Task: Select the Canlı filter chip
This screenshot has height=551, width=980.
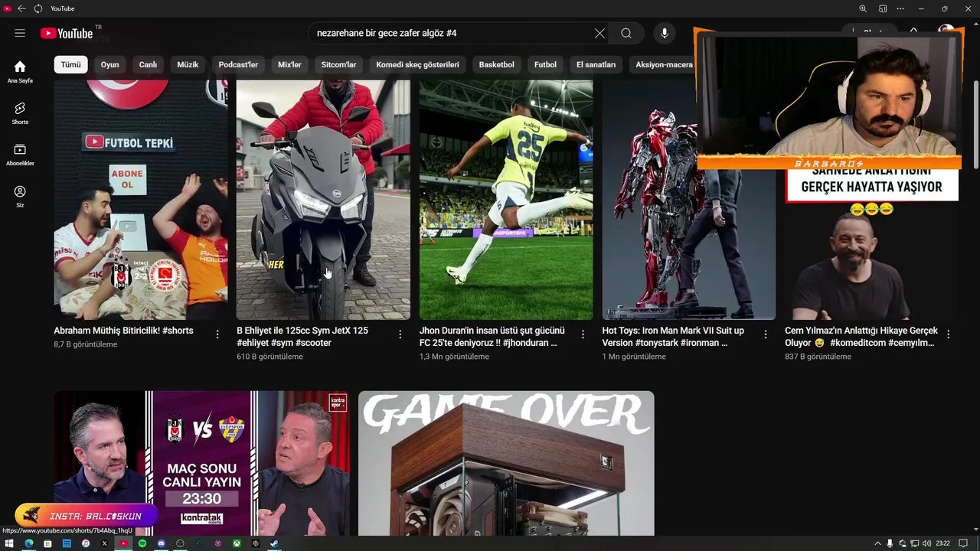Action: tap(148, 65)
